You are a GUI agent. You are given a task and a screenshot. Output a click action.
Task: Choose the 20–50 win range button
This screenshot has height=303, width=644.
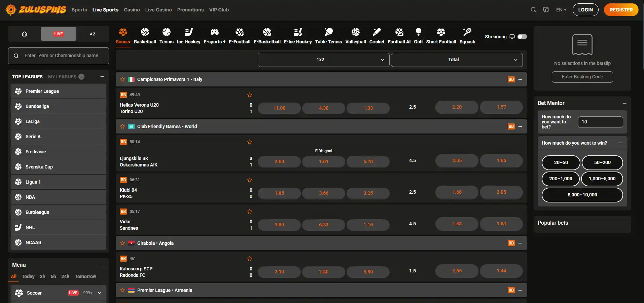[x=561, y=163]
